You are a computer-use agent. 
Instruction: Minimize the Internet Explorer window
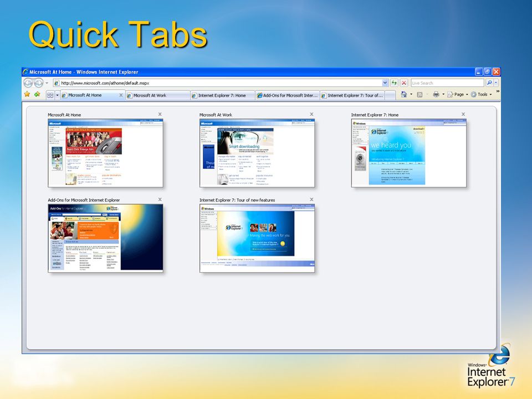pos(478,71)
